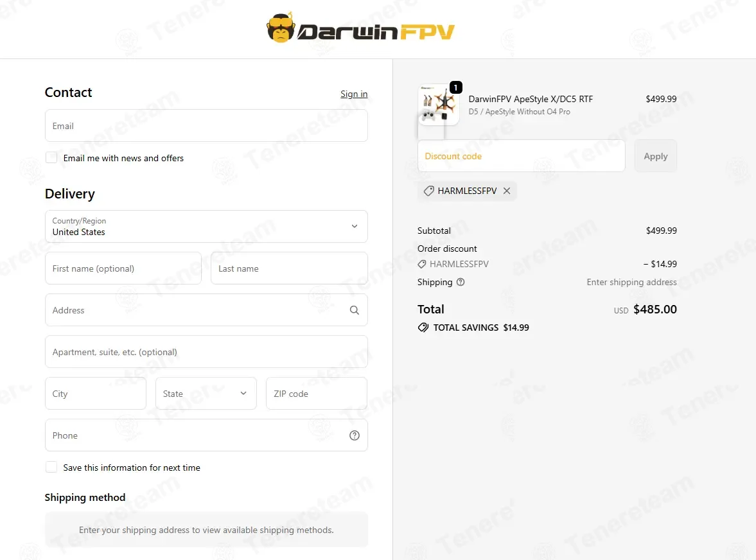756x560 pixels.
Task: Click the address search magnifier icon
Action: point(355,310)
